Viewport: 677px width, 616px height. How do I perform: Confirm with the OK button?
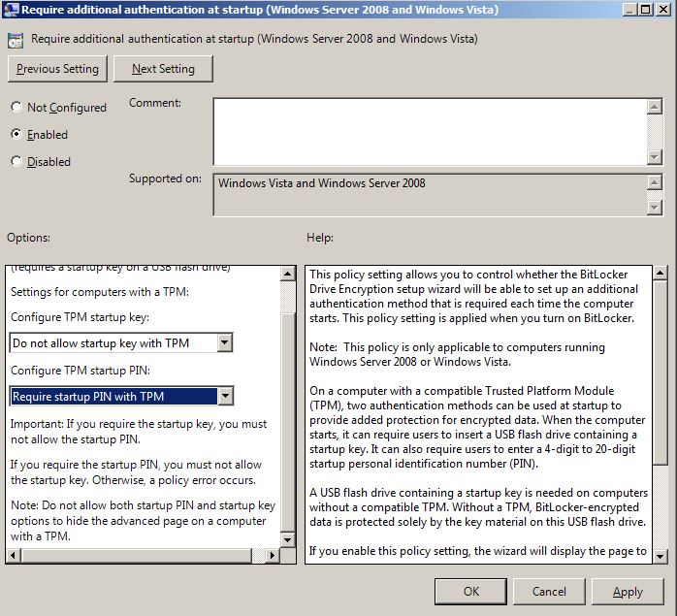470,592
